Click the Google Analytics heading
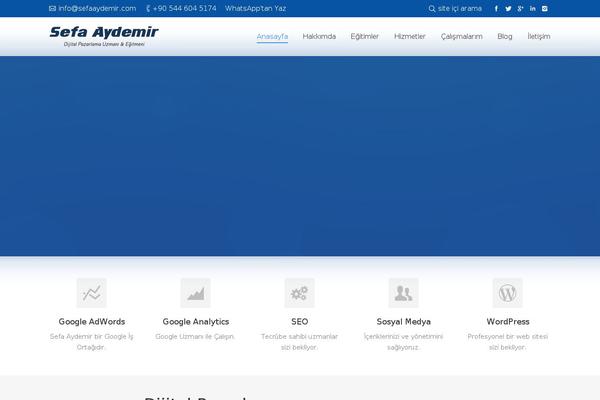This screenshot has height=400, width=600. click(x=196, y=322)
